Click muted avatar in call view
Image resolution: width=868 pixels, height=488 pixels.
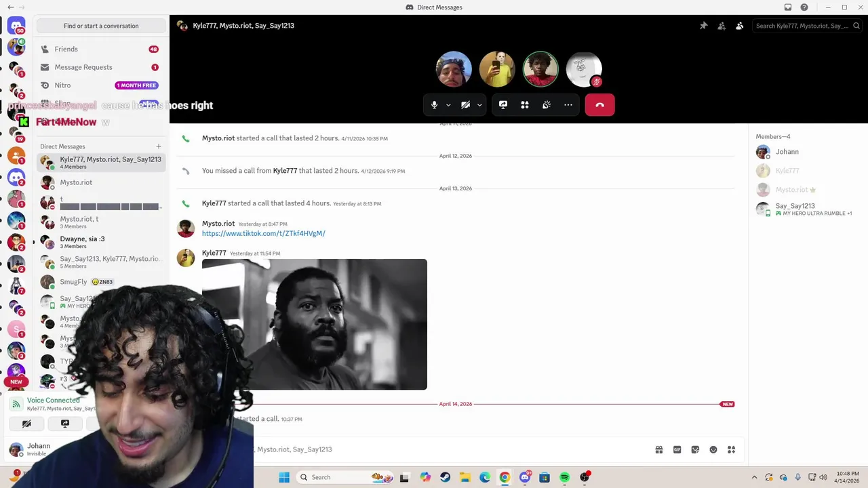584,69
